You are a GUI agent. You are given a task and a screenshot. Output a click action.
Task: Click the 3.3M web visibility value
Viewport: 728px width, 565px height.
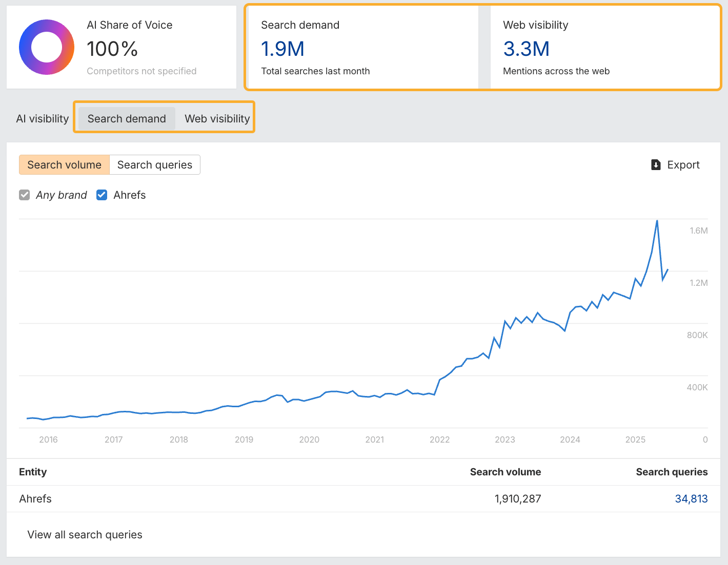pyautogui.click(x=526, y=49)
